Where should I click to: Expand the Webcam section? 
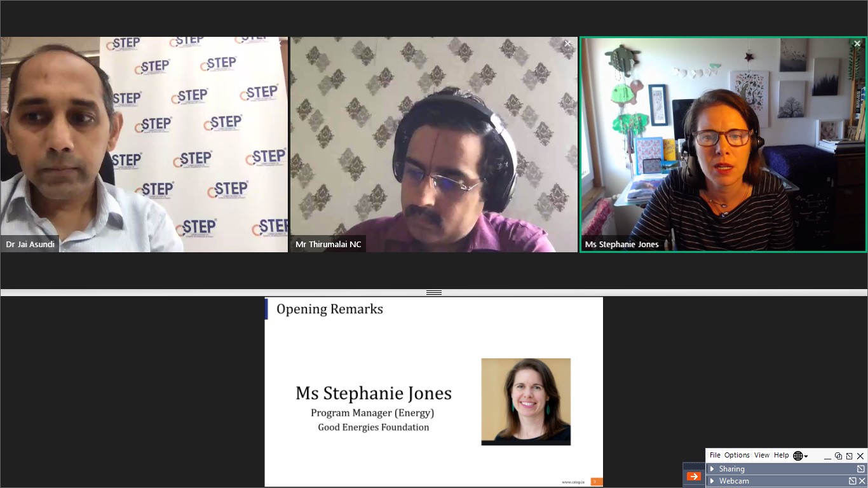(712, 481)
